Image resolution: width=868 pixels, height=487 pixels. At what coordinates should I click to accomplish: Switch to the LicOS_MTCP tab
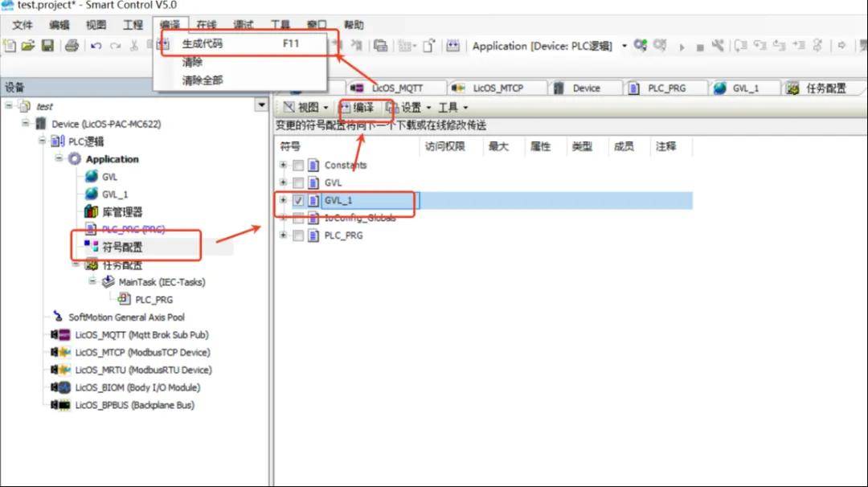pos(489,88)
